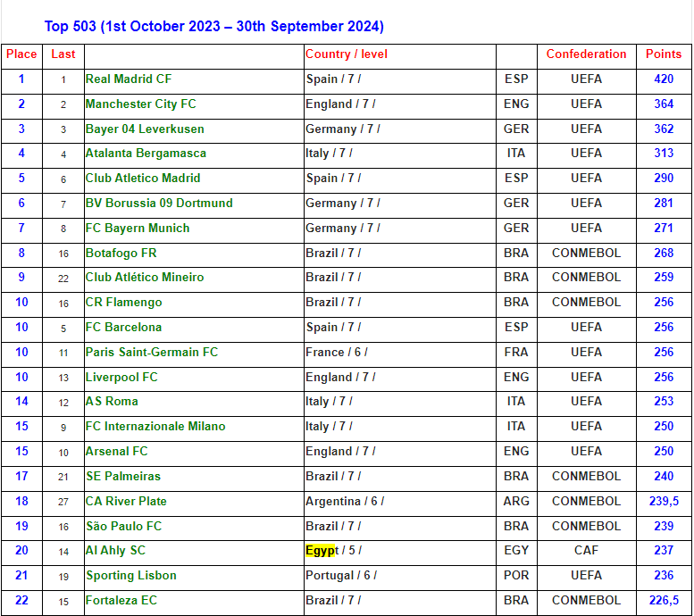Select the 'BV Borussia 09 Dortmund' club name
The height and width of the screenshot is (616, 694).
[x=159, y=204]
